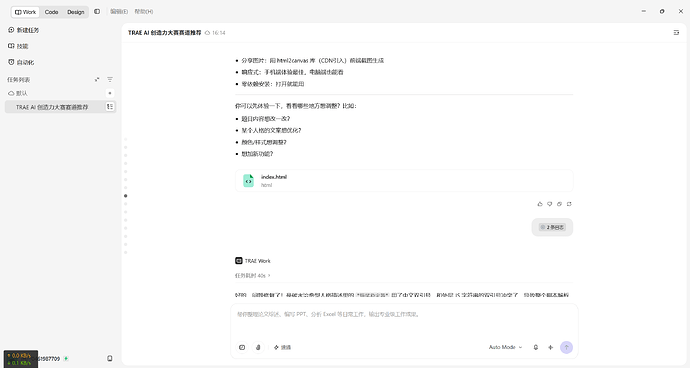Copy the response with the copy icon

point(559,204)
